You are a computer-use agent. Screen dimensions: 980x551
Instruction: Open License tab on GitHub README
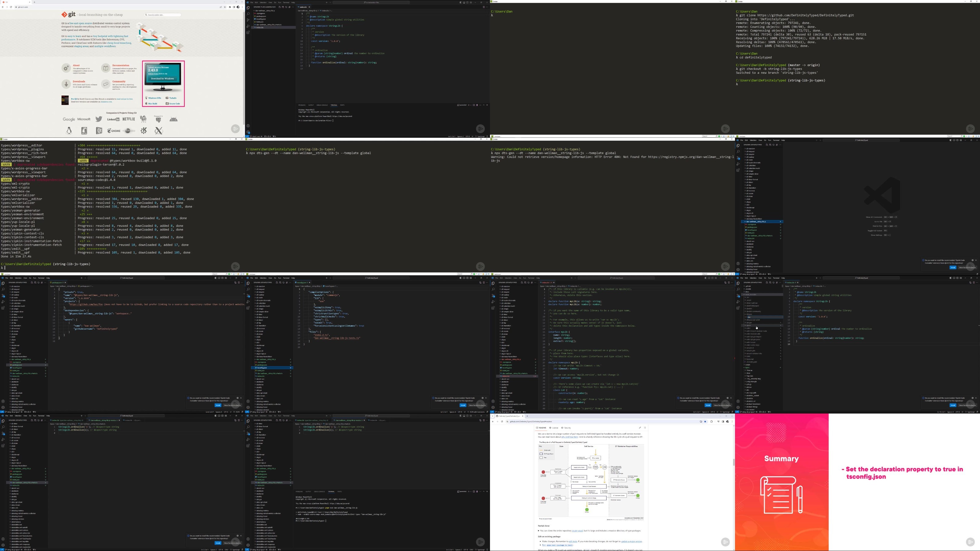554,428
